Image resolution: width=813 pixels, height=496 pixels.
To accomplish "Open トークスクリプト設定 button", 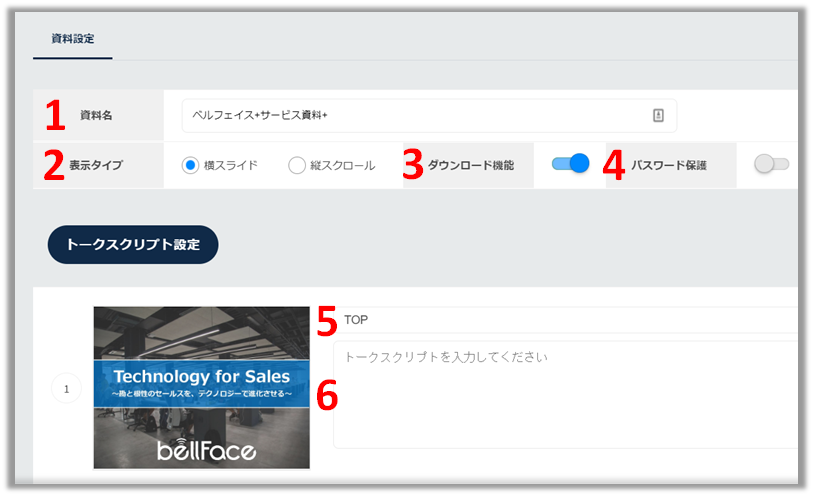I will pos(133,245).
